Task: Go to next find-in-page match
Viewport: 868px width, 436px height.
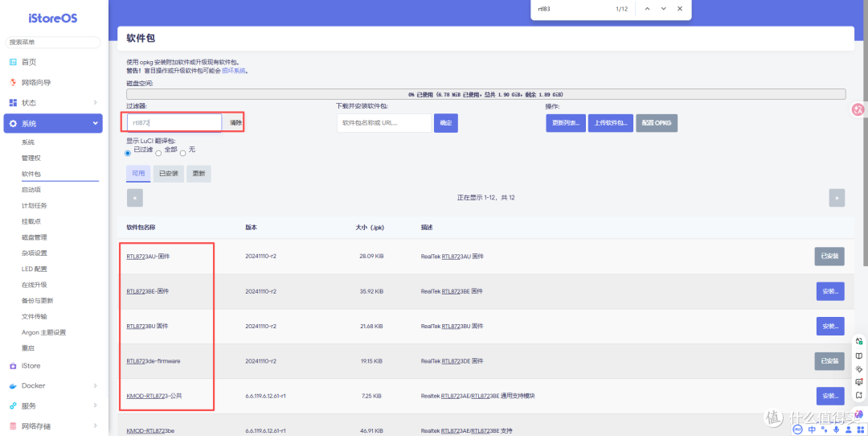Action: pyautogui.click(x=663, y=9)
